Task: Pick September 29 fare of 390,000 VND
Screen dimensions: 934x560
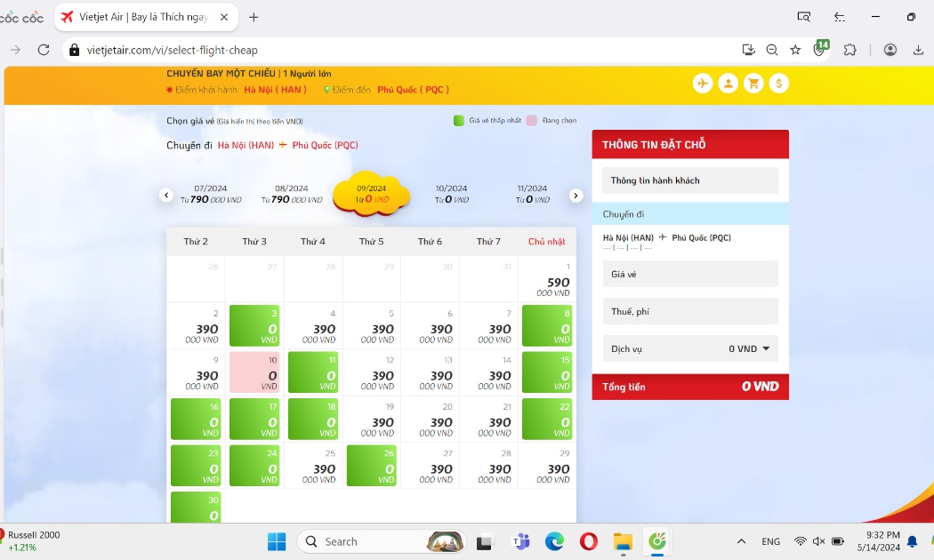Action: pyautogui.click(x=547, y=466)
